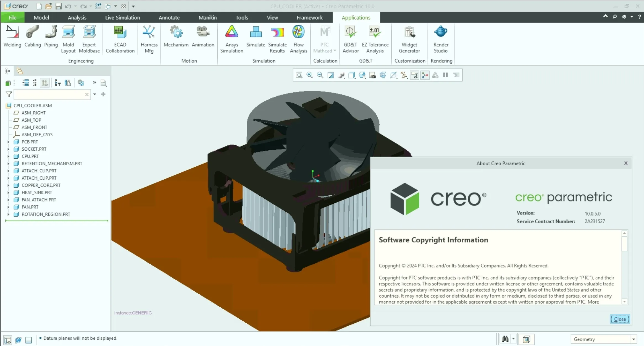
Task: Open Simulate Results
Action: click(x=277, y=39)
